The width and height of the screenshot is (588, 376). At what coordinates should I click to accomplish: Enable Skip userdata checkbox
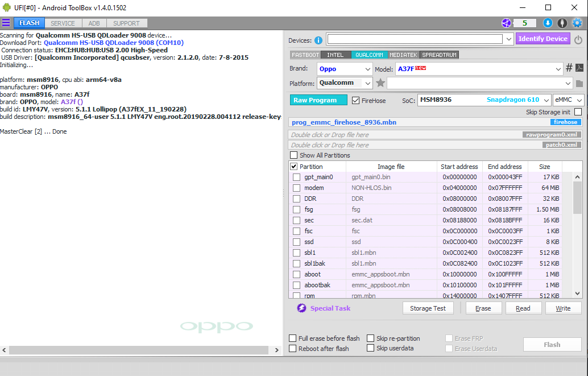point(371,348)
